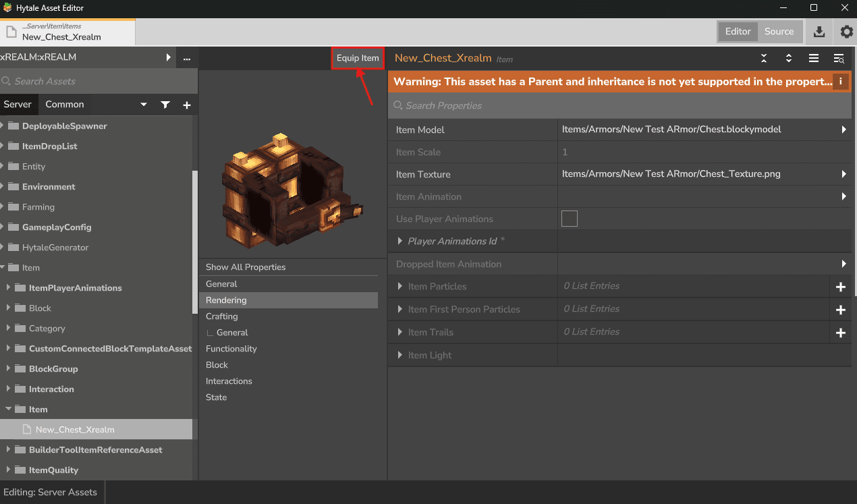Expand all properties using the expand-all icon
Image resolution: width=857 pixels, height=504 pixels.
(789, 59)
